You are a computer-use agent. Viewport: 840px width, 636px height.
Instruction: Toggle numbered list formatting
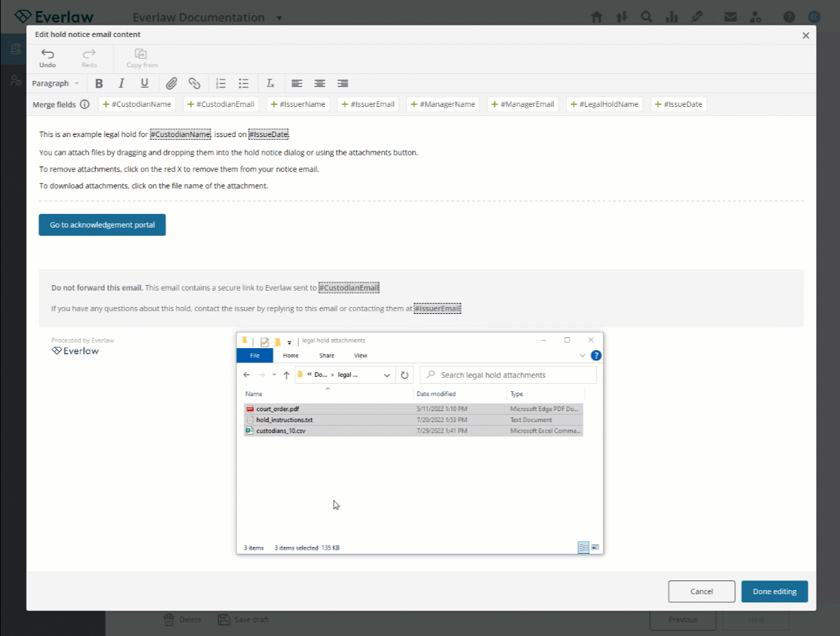click(220, 83)
